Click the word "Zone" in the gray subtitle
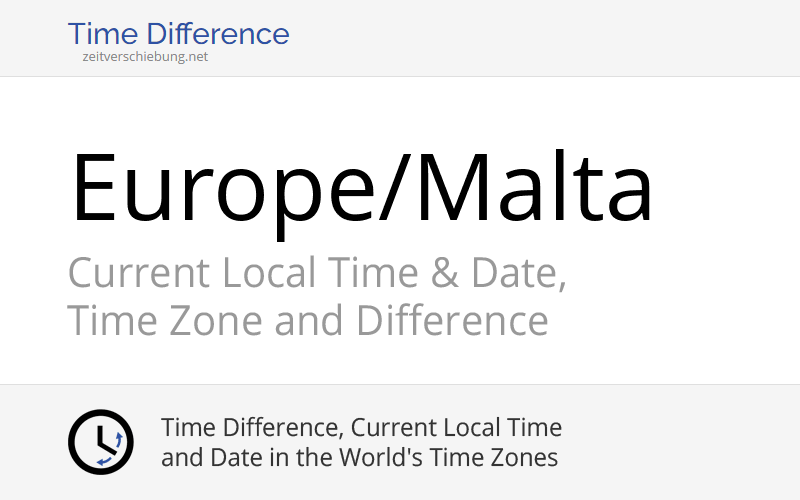Viewport: 800px width, 500px height. coord(218,321)
